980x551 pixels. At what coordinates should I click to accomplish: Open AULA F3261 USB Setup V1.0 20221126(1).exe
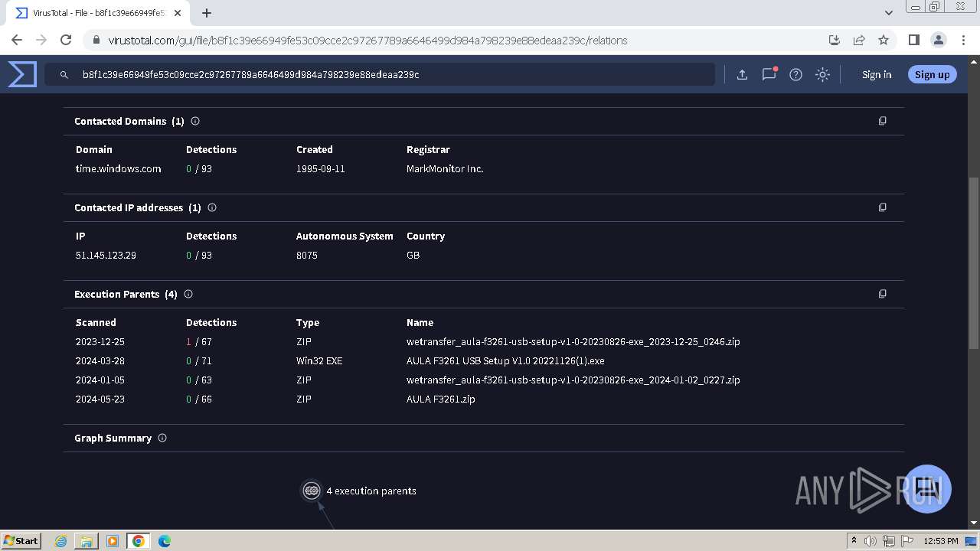[x=505, y=360]
